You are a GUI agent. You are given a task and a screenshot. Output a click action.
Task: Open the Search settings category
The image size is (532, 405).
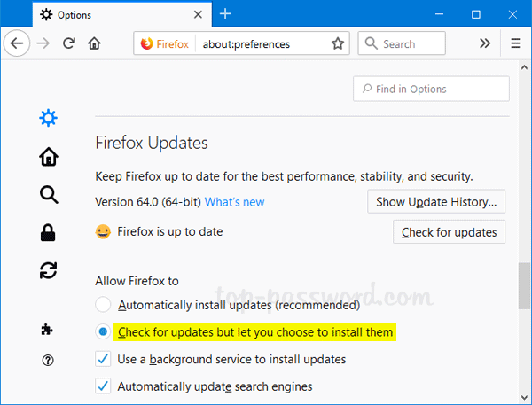[49, 195]
